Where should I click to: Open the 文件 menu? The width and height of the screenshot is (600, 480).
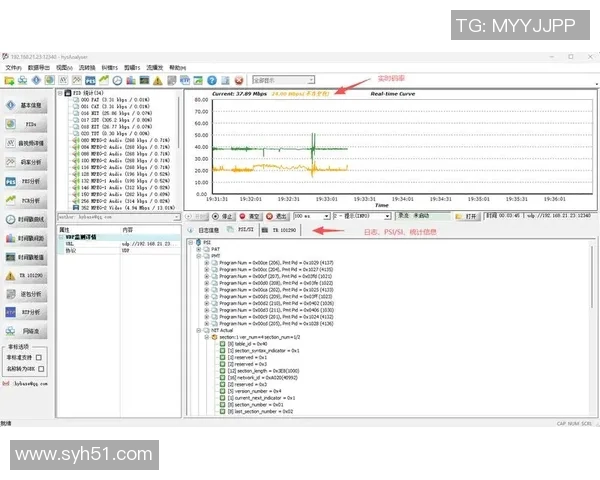coord(13,67)
